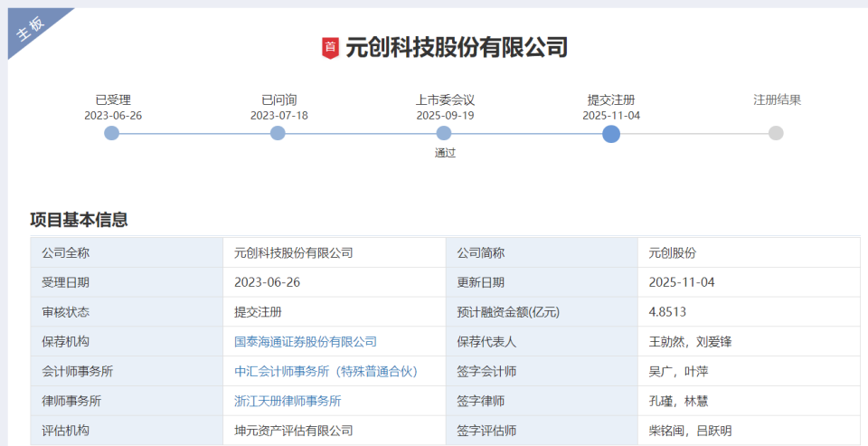This screenshot has width=868, height=446.
Task: Click the 坤元资产评估有限公司 cell
Action: click(335, 431)
